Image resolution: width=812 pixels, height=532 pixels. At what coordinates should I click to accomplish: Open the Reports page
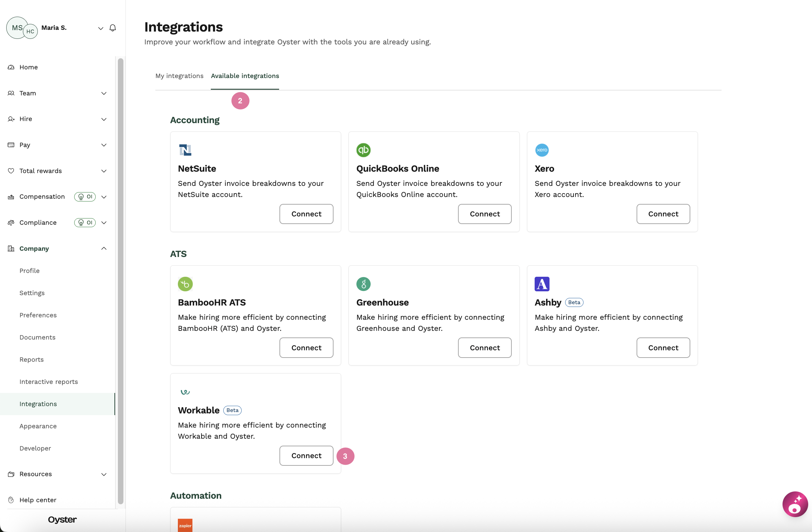click(32, 360)
